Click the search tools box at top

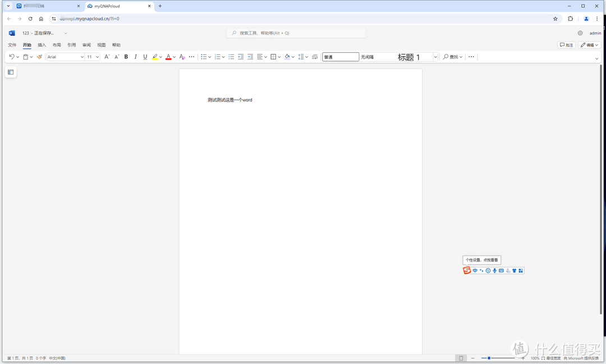coord(296,33)
